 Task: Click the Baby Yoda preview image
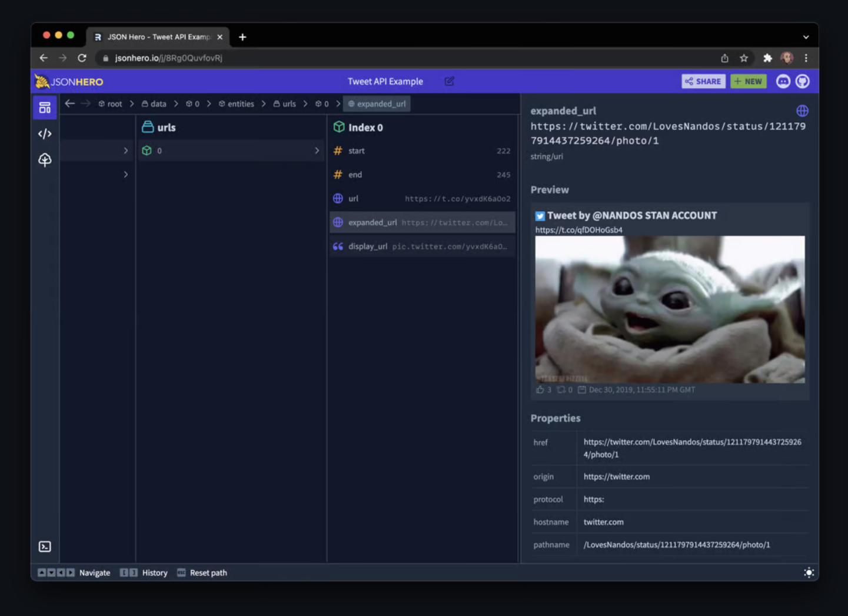coord(670,309)
